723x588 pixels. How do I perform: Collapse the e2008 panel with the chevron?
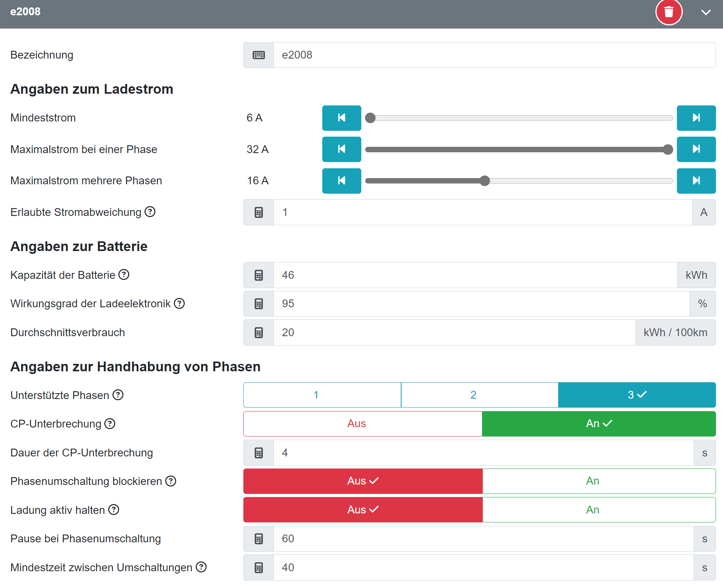[705, 12]
